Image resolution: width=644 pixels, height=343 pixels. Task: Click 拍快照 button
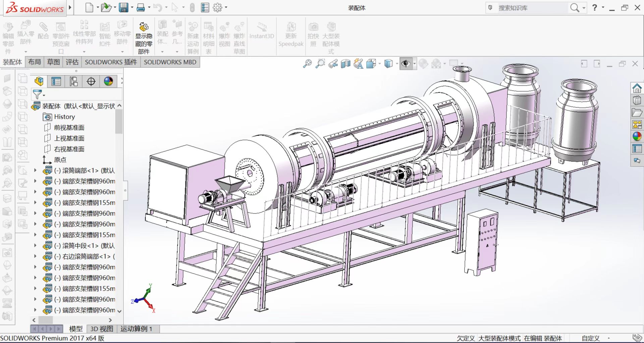tap(313, 35)
